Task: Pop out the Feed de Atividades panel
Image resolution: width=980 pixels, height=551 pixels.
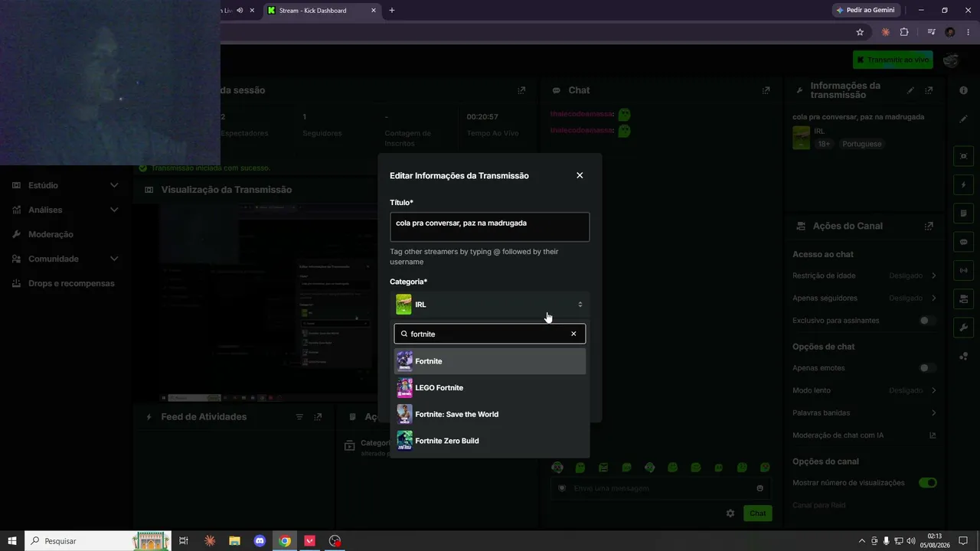Action: 318,417
